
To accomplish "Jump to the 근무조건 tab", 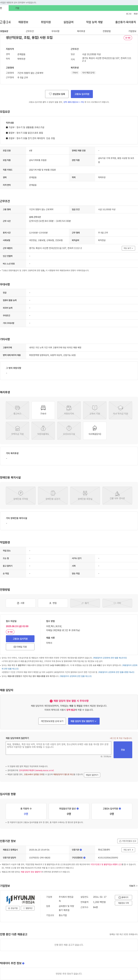I will click(30, 31).
